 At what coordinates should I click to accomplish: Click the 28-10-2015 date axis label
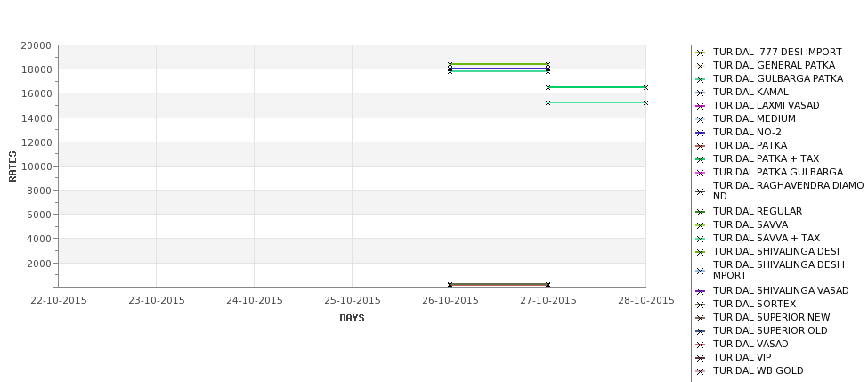(x=646, y=301)
